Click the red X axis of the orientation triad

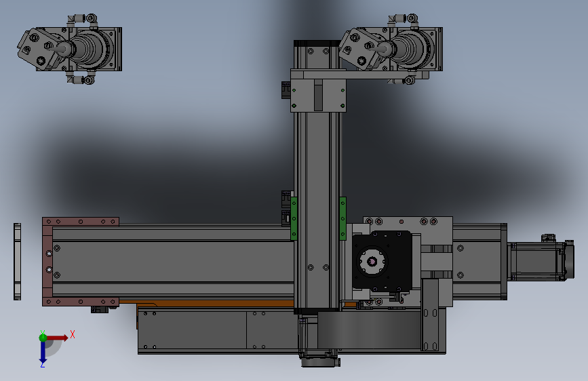(x=58, y=338)
